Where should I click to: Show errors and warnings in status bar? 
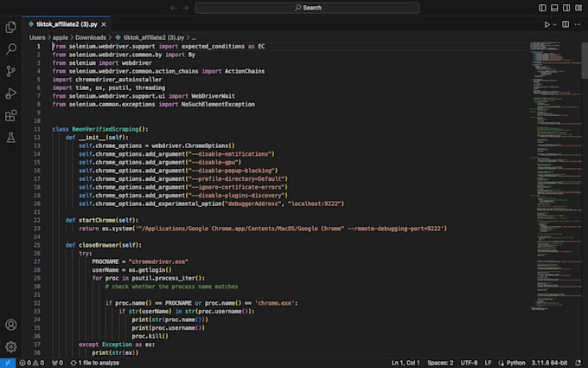coord(31,363)
